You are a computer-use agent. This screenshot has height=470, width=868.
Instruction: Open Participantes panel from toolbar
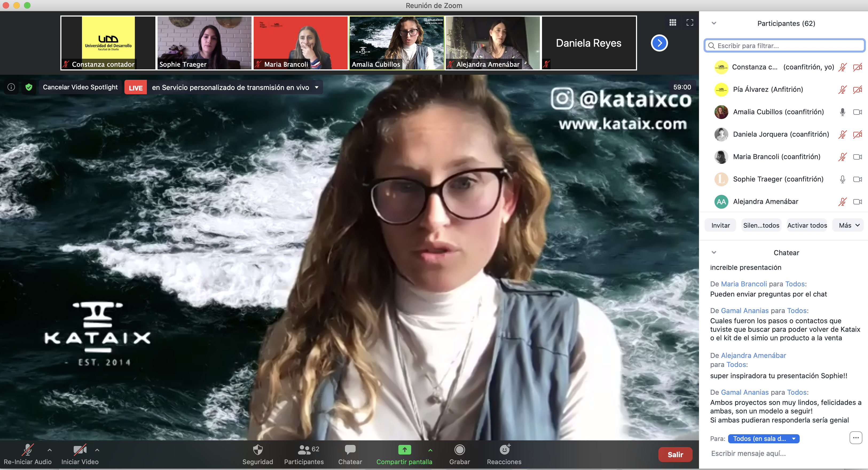304,455
